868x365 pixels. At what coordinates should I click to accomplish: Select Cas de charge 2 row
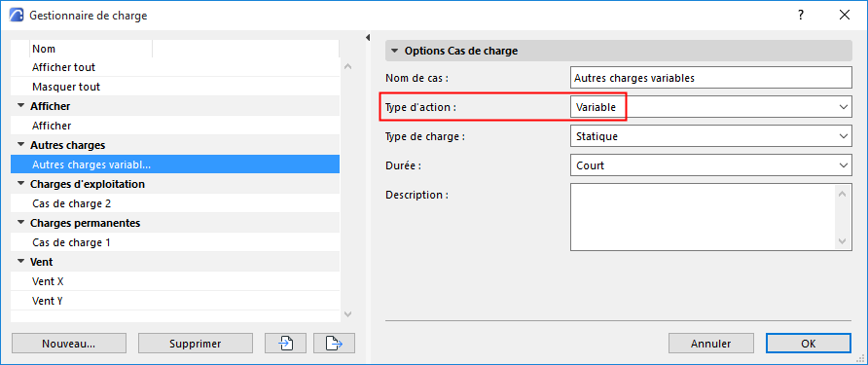point(175,203)
